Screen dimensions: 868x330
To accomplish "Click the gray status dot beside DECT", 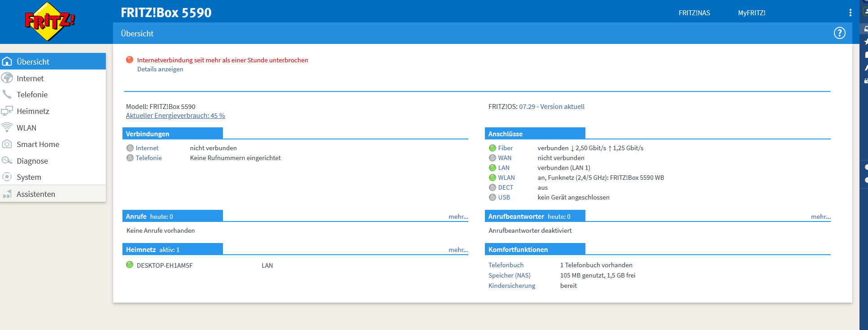I will pyautogui.click(x=493, y=187).
